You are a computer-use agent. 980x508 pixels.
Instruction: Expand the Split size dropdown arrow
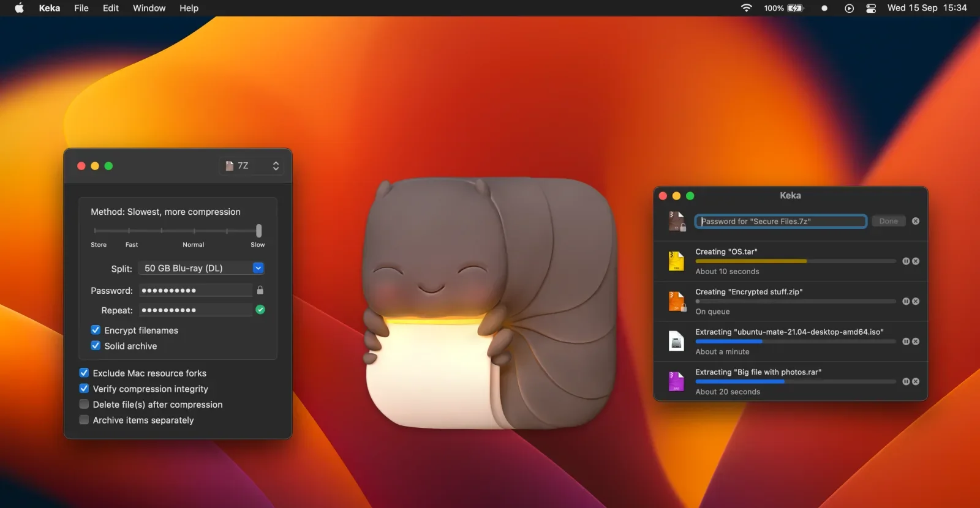258,268
